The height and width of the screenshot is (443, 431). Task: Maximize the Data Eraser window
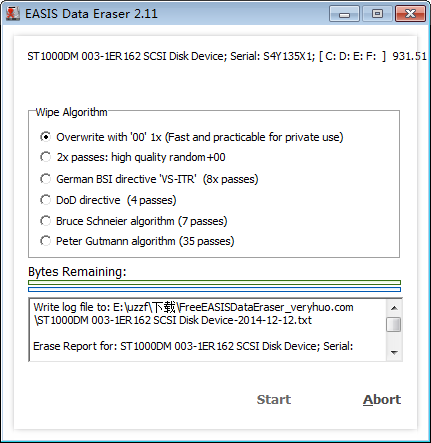[377, 14]
